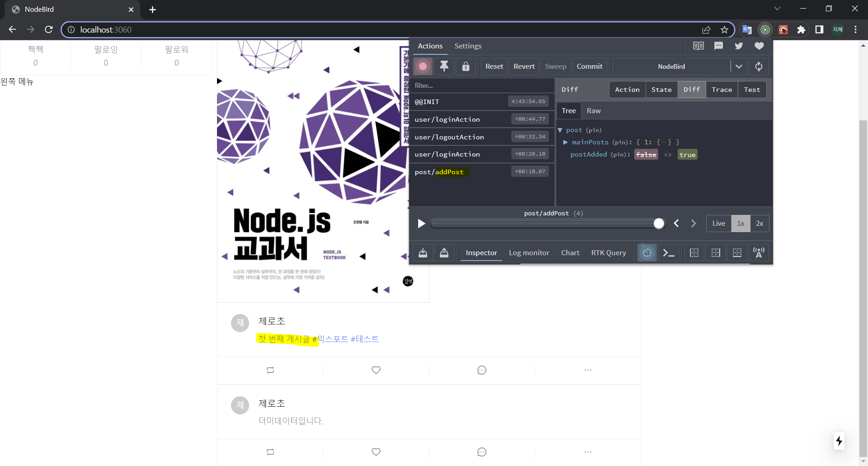This screenshot has height=466, width=868.
Task: Select user/loginAction row at +00:44.77
Action: pos(482,119)
